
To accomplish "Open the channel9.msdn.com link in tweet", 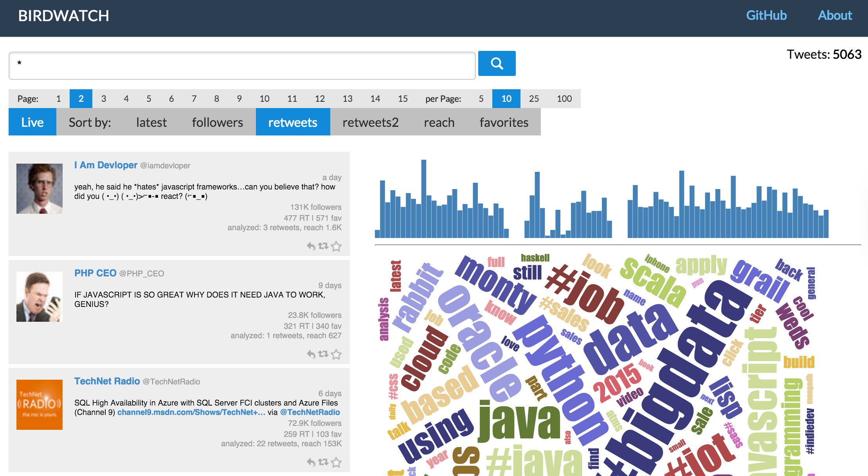I will point(191,412).
